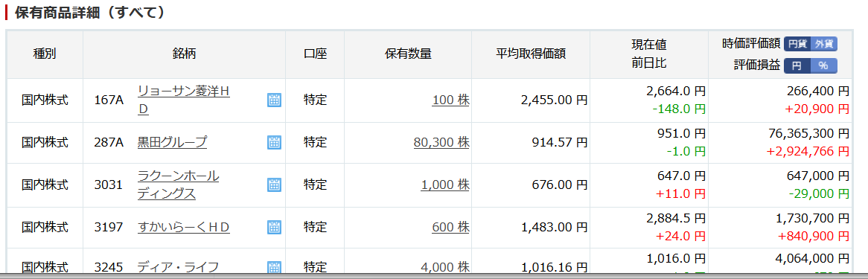Select stock code 3245

tap(109, 267)
